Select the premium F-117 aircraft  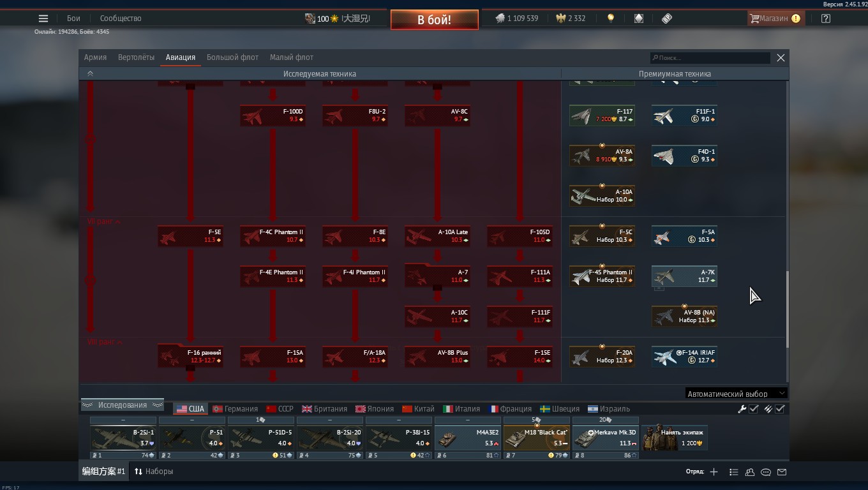coord(602,115)
